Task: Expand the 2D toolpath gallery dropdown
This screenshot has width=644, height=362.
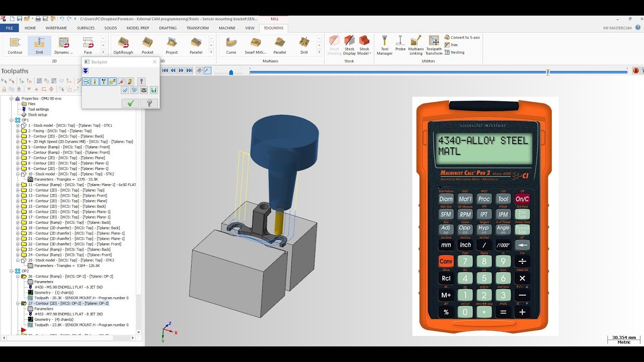Action: 103,52
